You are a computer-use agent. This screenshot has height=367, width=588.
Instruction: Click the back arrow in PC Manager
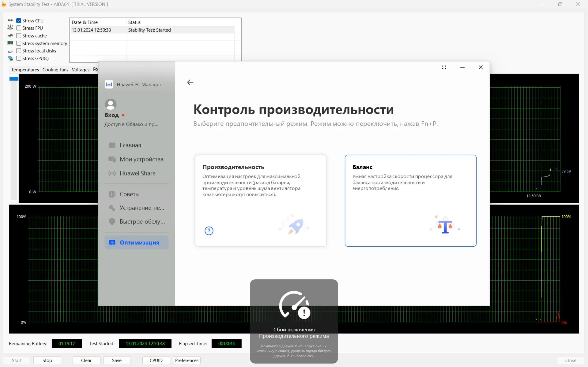pyautogui.click(x=190, y=82)
